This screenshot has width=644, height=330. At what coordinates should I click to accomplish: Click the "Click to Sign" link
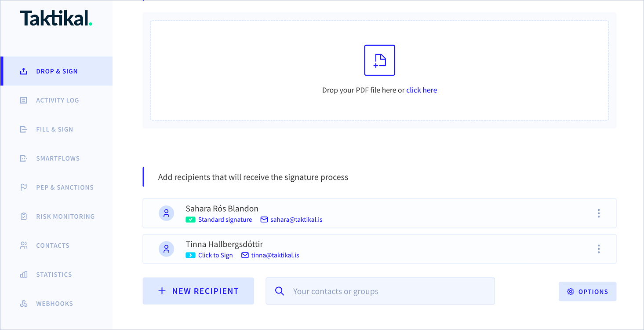[x=215, y=255]
